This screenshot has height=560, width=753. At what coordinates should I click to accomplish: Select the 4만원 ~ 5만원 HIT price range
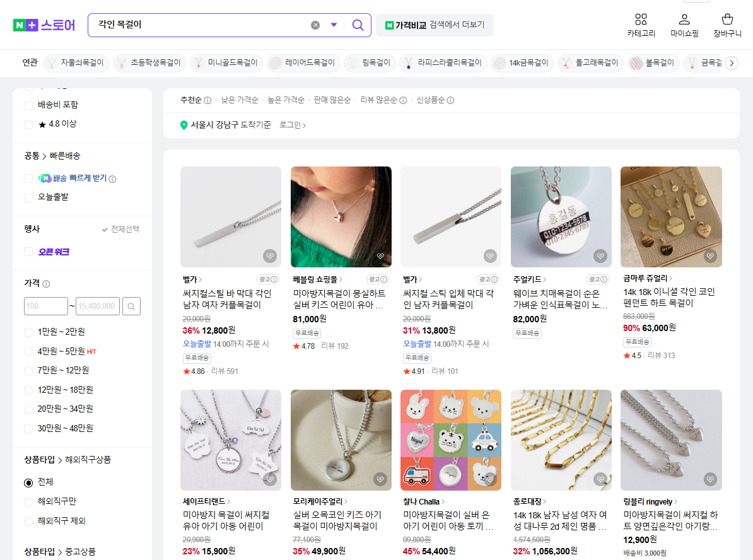[28, 351]
